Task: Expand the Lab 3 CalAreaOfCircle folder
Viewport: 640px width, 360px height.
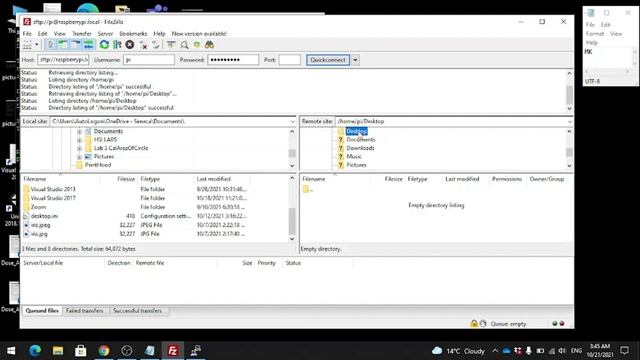Action: click(80, 148)
